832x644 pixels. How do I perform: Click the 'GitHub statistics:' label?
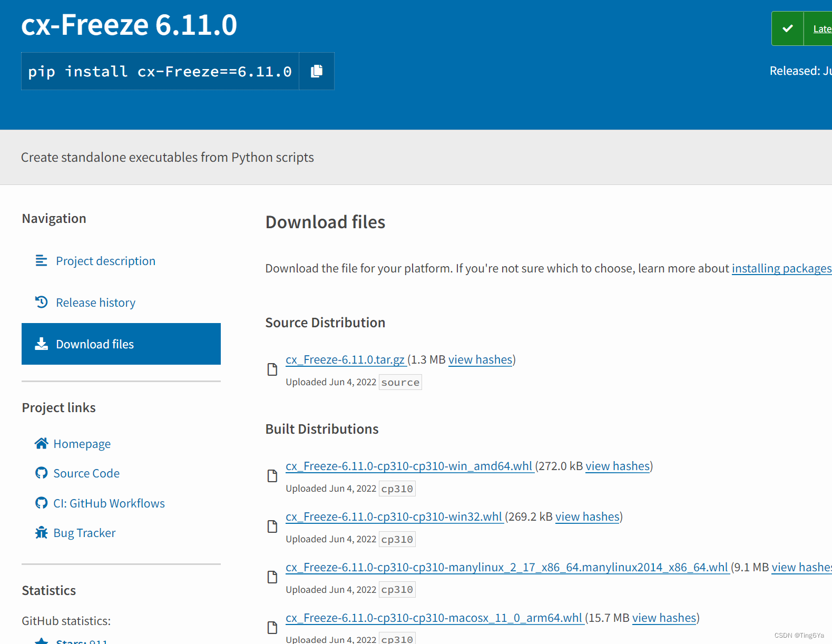(66, 621)
